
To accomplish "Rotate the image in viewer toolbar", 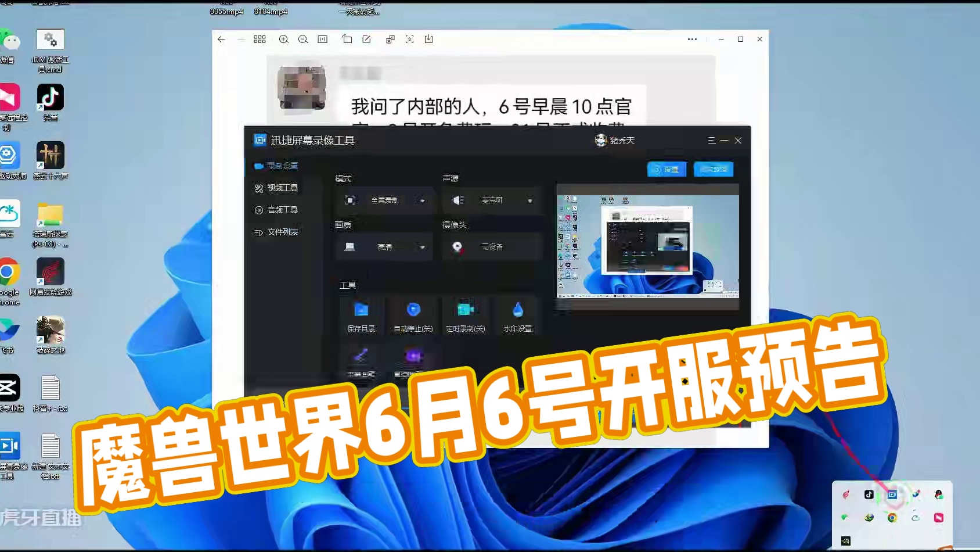I will tap(347, 40).
